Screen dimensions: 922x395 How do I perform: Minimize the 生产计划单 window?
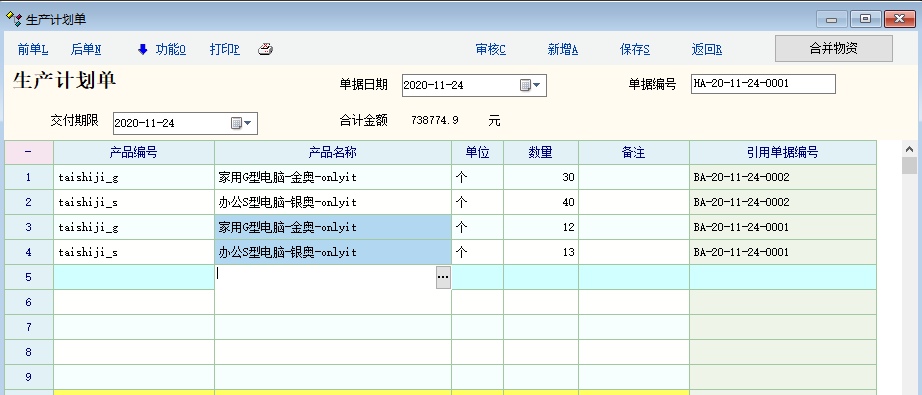[x=831, y=19]
